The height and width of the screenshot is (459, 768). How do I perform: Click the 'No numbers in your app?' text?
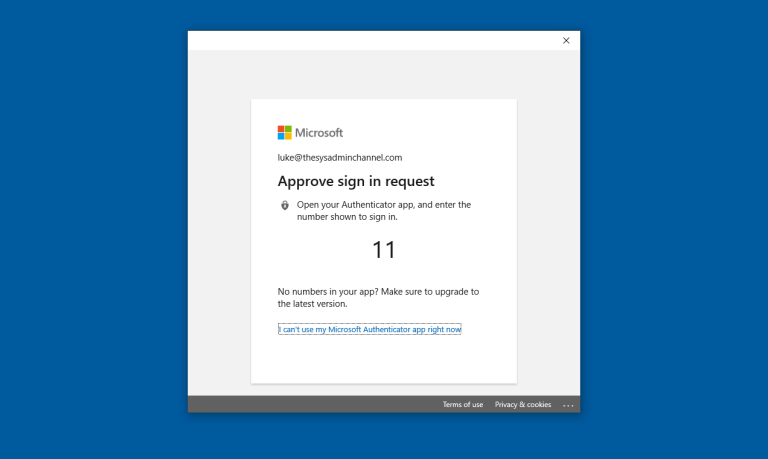pos(379,297)
